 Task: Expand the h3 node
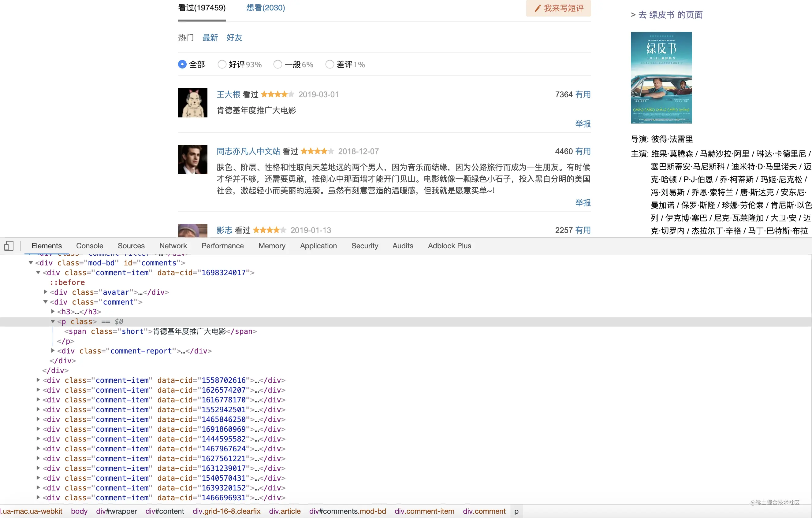coord(53,311)
